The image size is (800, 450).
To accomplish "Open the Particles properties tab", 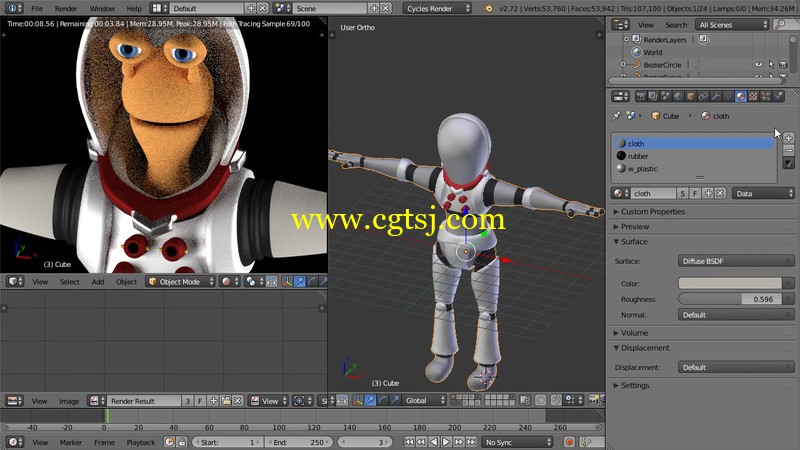I will pos(765,96).
